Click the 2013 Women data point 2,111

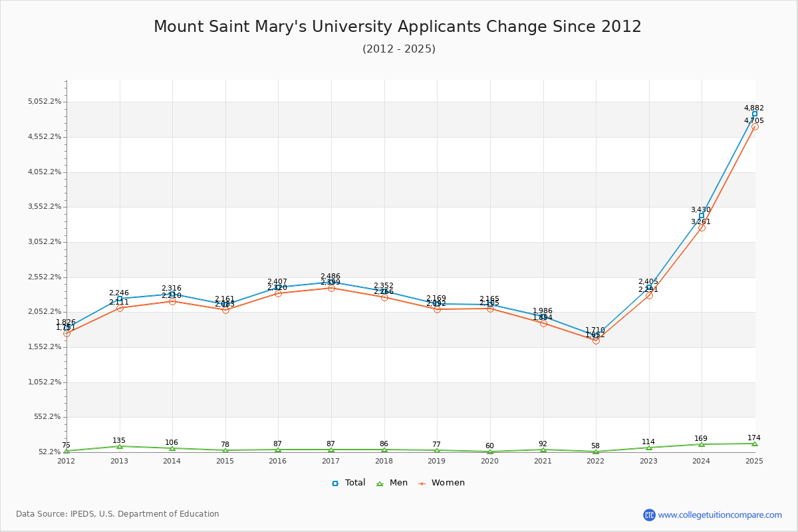pos(120,308)
